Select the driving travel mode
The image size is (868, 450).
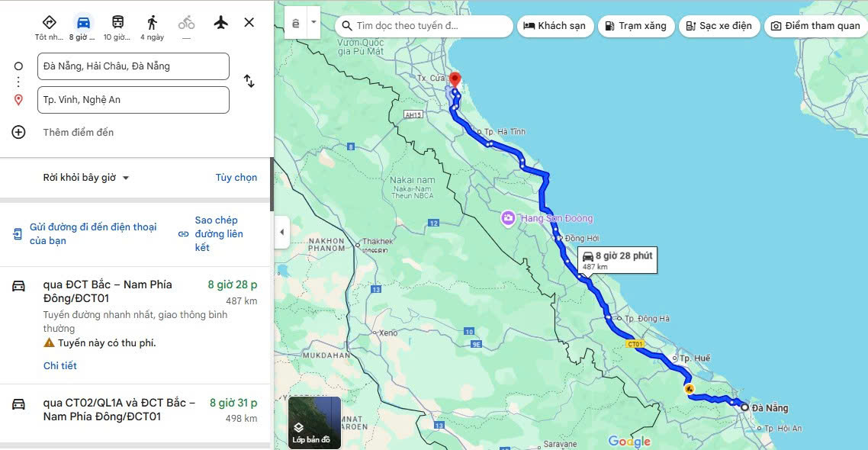coord(83,23)
